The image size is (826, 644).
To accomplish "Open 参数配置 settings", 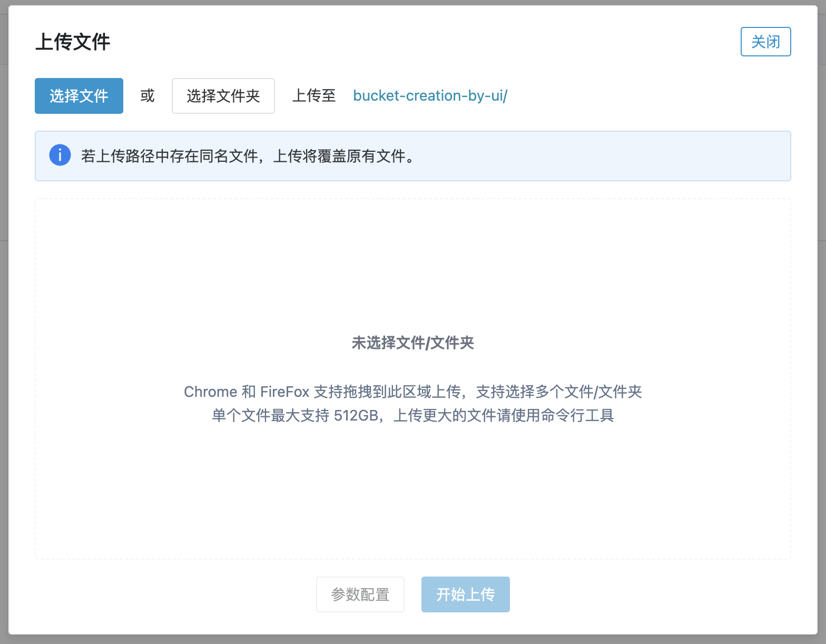I will coord(360,594).
